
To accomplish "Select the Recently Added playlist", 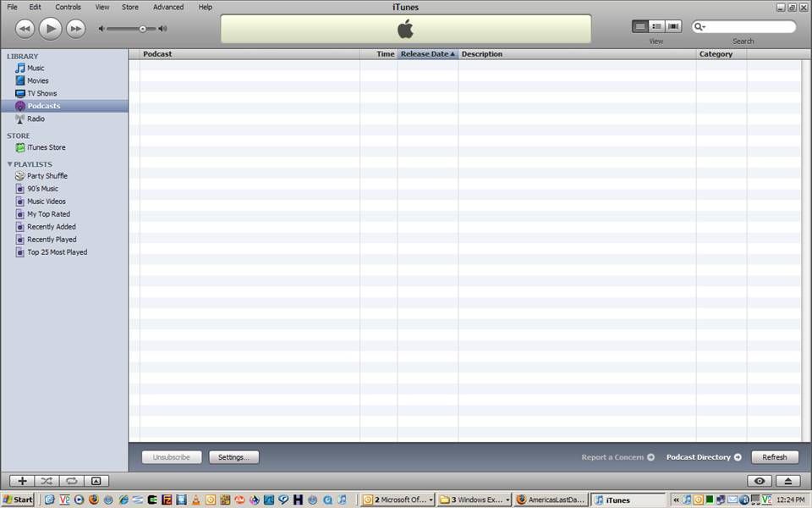I will pos(65,227).
